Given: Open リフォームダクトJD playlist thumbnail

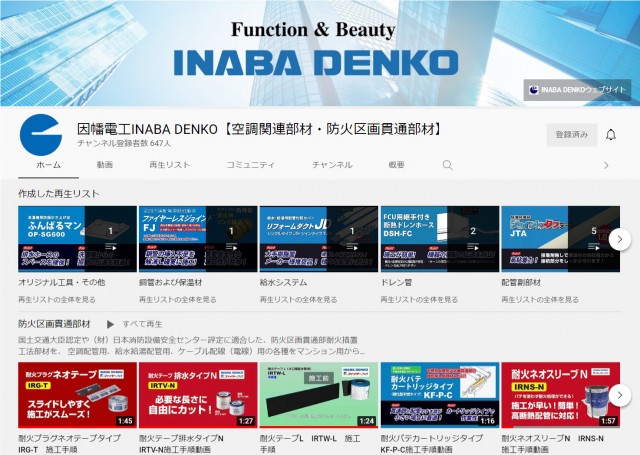Looking at the screenshot, I should click(319, 239).
